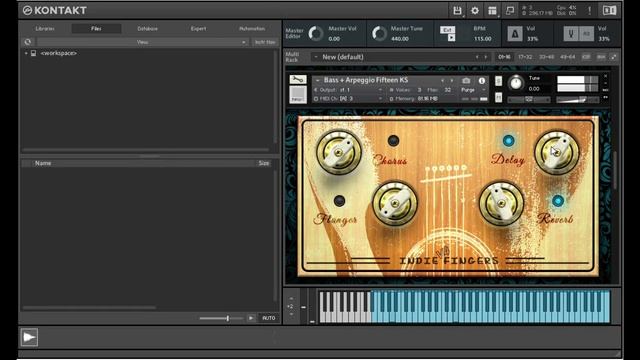Switch to rack page 01-16
Viewport: 640px width, 360px height.
(x=504, y=57)
